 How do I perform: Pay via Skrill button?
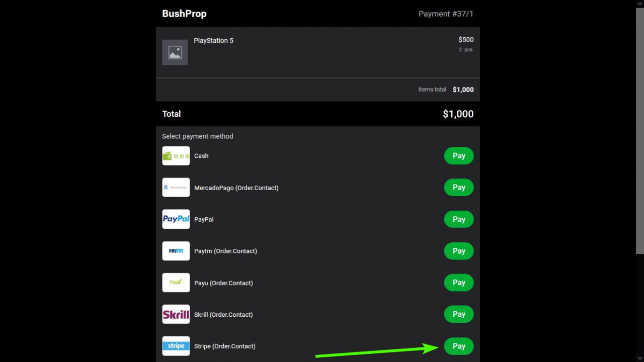click(x=459, y=314)
